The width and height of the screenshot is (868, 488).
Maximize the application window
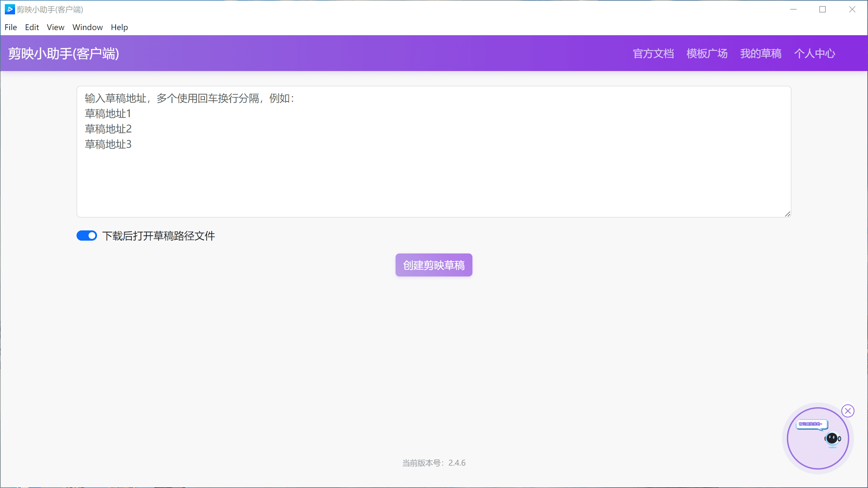click(x=823, y=9)
